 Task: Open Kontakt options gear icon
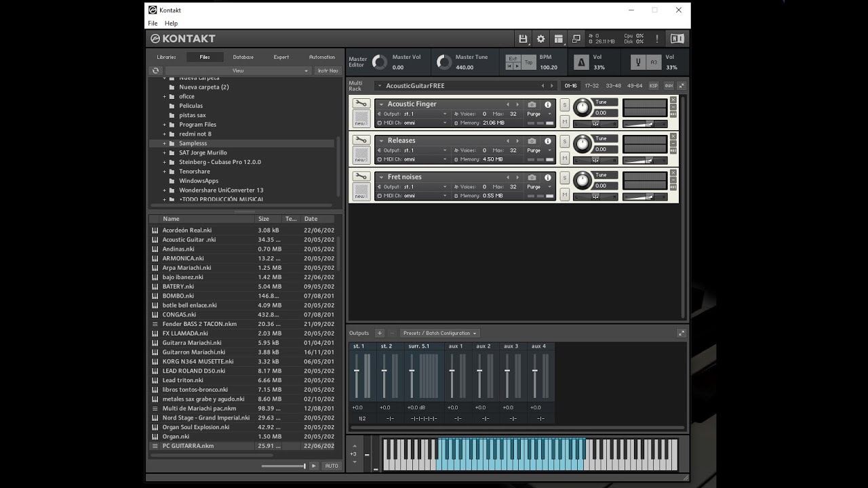540,39
